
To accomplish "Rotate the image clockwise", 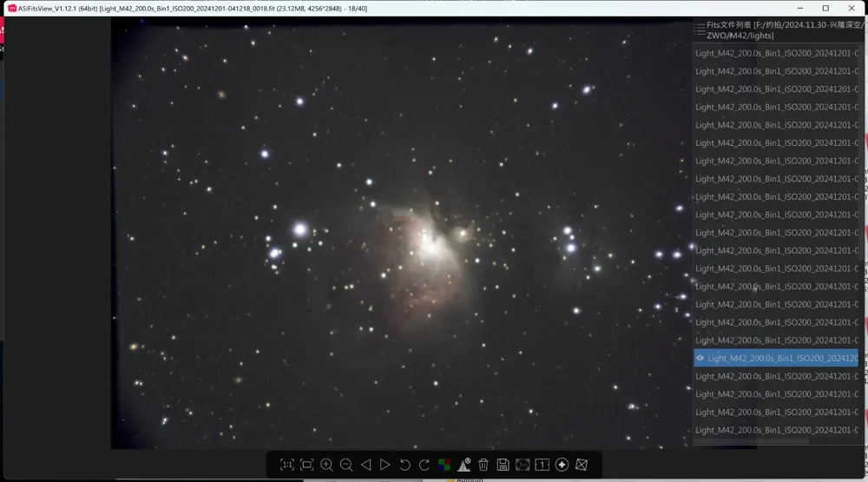I will click(424, 465).
